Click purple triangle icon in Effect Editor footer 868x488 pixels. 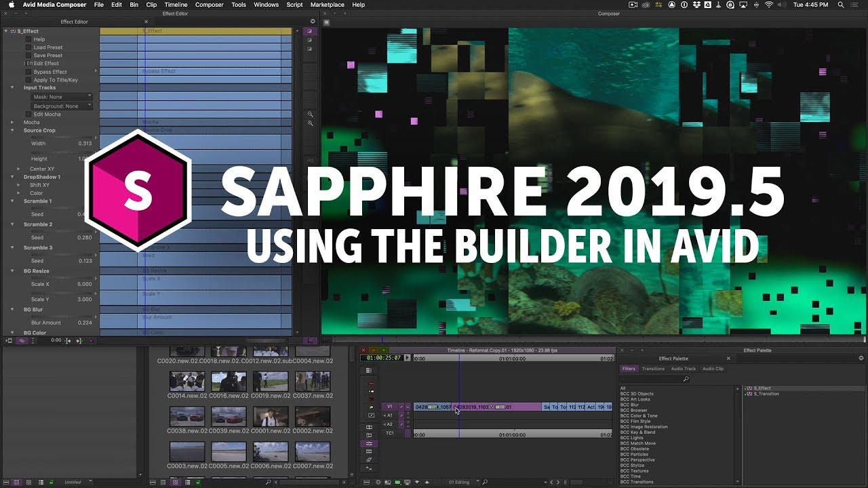click(92, 340)
